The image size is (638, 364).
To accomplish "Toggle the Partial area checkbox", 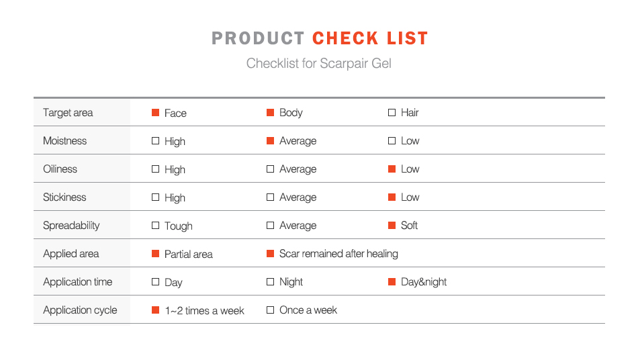I will (156, 254).
